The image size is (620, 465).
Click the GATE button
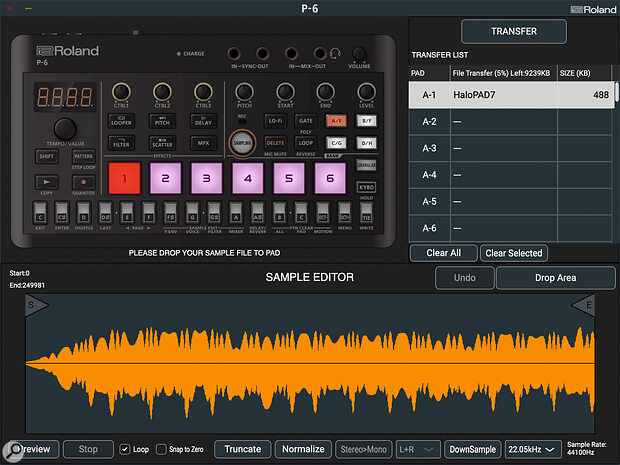[x=306, y=121]
